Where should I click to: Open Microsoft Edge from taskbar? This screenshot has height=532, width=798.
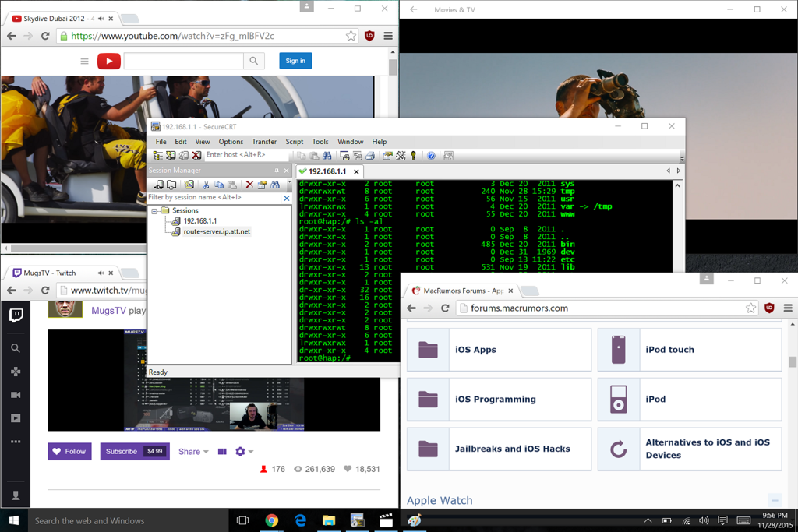tap(300, 520)
